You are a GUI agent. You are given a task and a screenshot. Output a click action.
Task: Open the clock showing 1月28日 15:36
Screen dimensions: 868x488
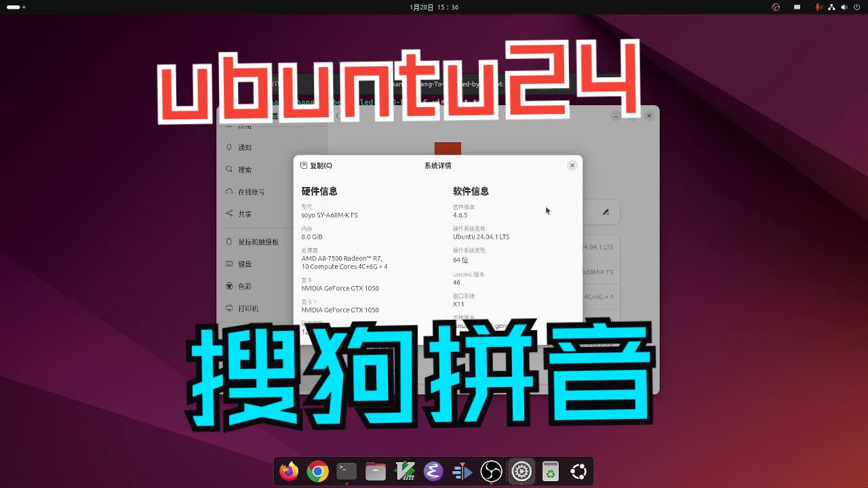pos(434,7)
